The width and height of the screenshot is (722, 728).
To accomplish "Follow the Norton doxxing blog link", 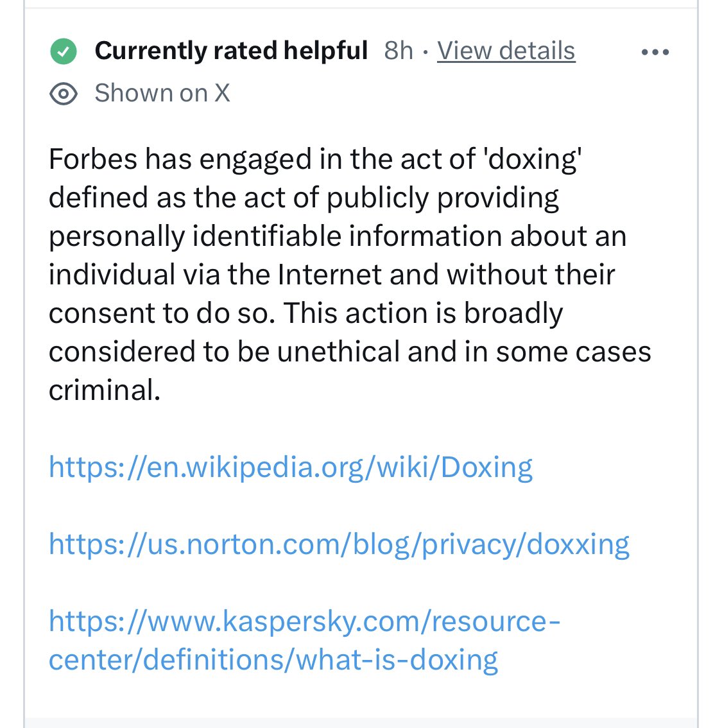I will (x=340, y=544).
